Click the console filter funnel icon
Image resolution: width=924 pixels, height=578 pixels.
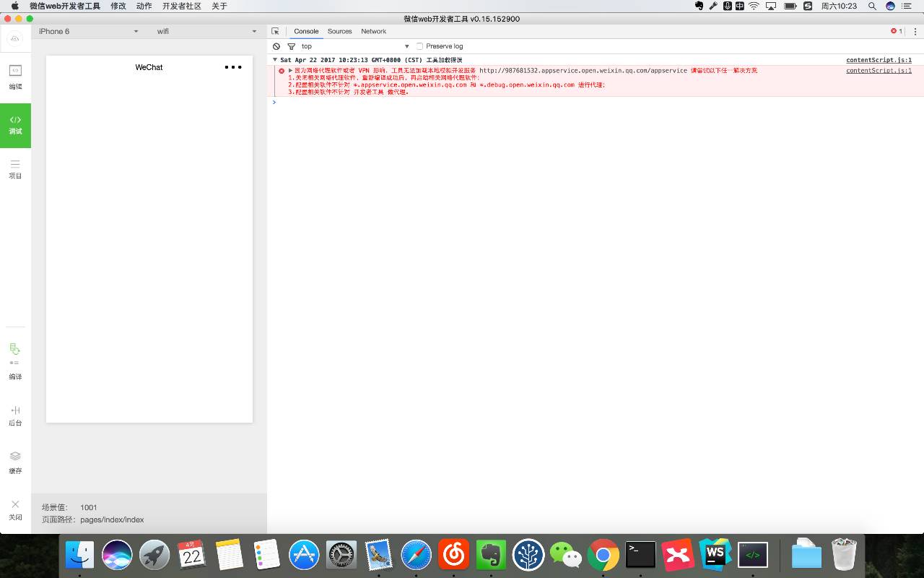click(292, 46)
